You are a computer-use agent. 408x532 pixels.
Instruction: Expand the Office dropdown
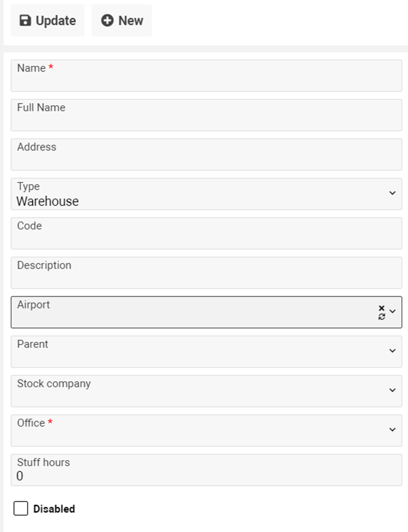[392, 430]
